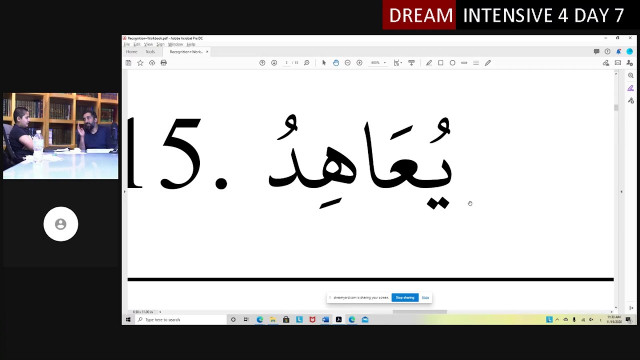Click the Stop sharing button

pos(405,298)
